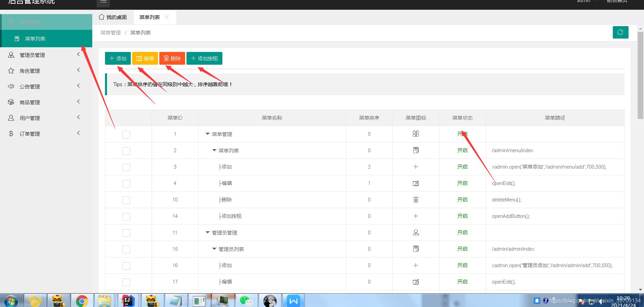
Task: Click the trash icon in the 删除 row
Action: [x=416, y=199]
